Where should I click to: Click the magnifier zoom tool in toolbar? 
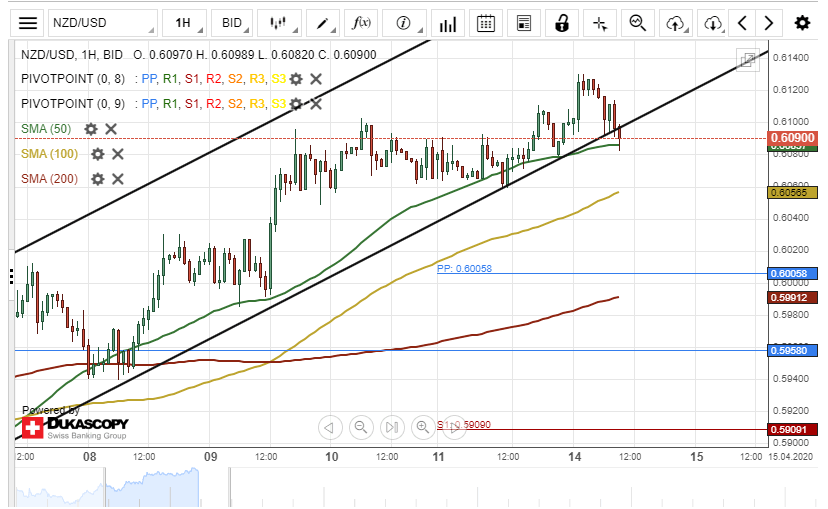(x=637, y=23)
